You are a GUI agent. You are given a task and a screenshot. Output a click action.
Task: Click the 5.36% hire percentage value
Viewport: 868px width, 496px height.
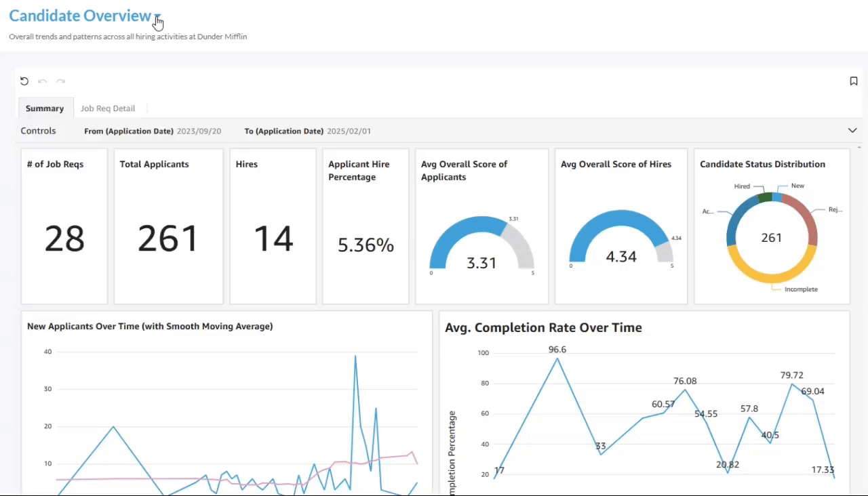click(x=366, y=245)
